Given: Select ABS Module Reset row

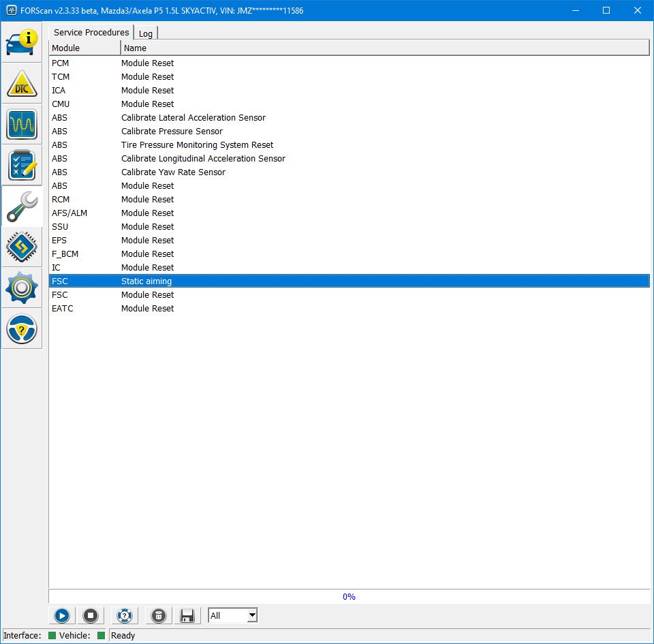Looking at the screenshot, I should pos(349,185).
